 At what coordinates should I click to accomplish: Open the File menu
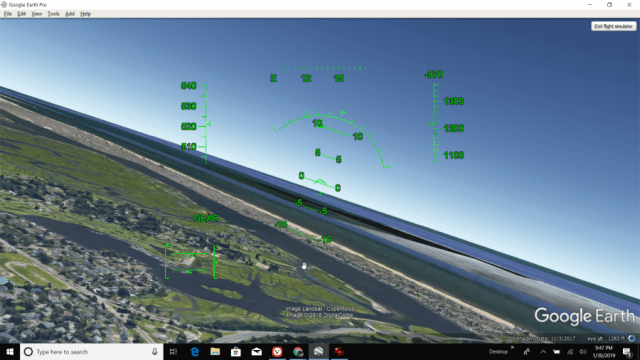tap(8, 14)
